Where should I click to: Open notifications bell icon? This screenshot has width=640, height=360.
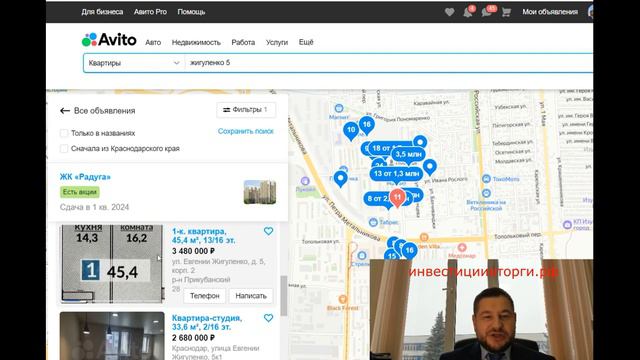click(x=468, y=12)
